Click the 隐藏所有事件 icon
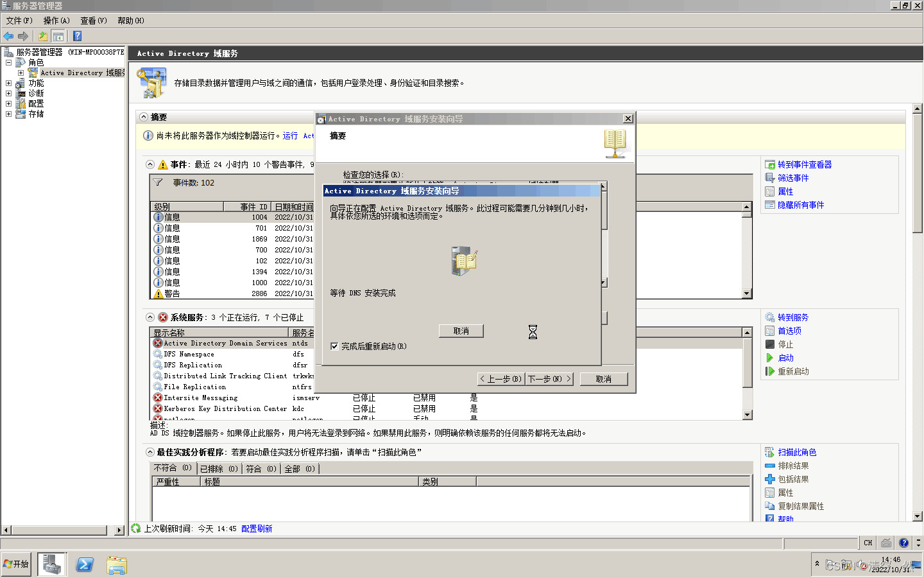The height and width of the screenshot is (578, 924). coord(770,205)
